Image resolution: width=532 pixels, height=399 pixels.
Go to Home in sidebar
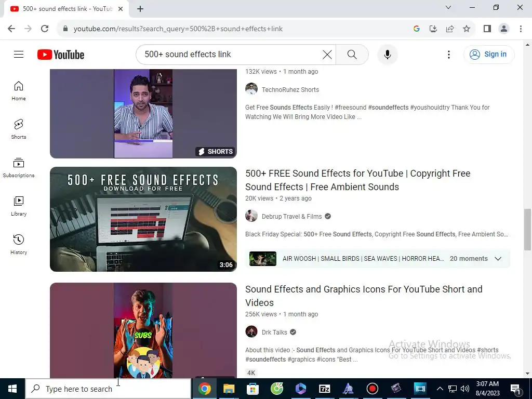click(19, 91)
